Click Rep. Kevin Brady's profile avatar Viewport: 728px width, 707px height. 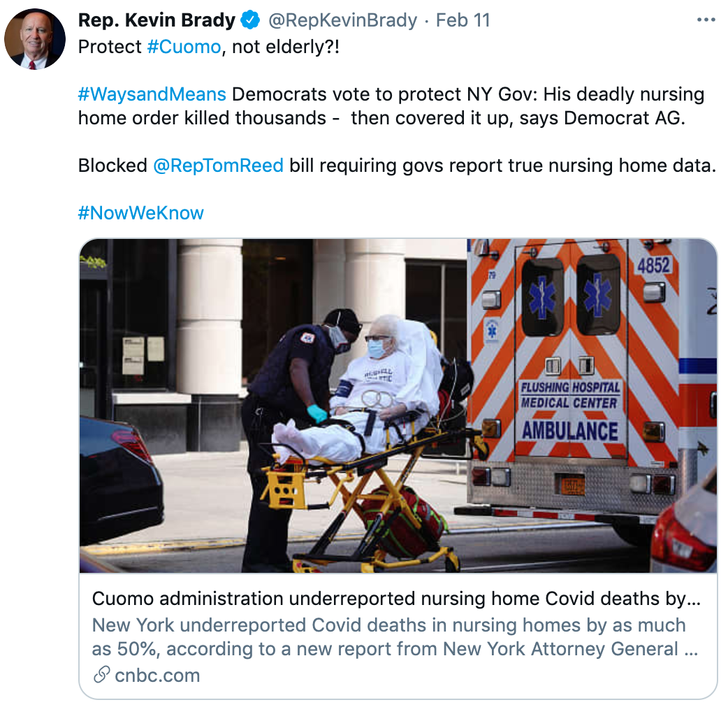pos(35,39)
